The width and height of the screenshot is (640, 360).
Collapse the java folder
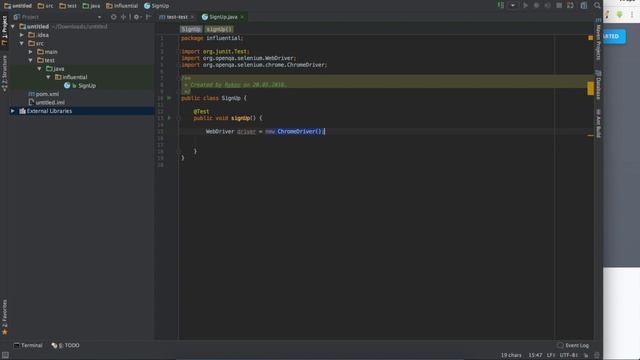[x=40, y=69]
